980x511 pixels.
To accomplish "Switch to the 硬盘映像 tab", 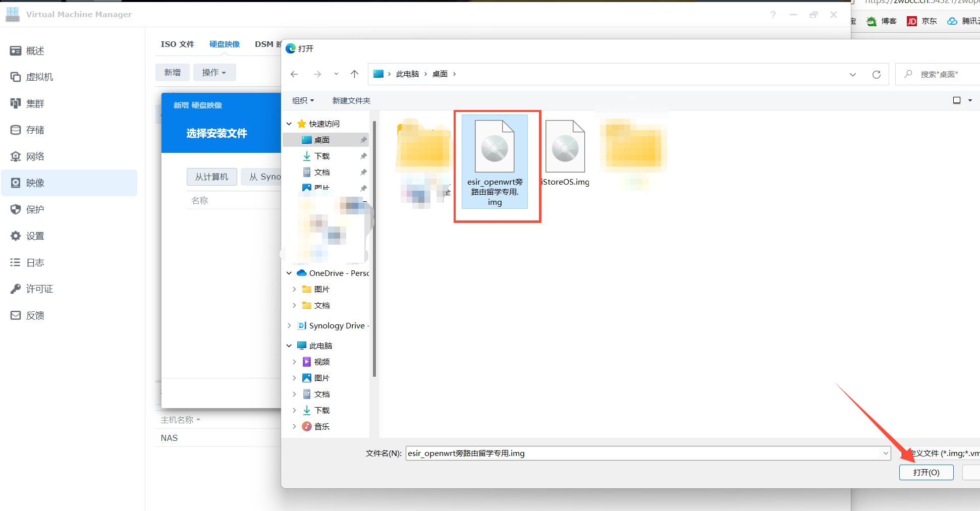I will [x=225, y=44].
